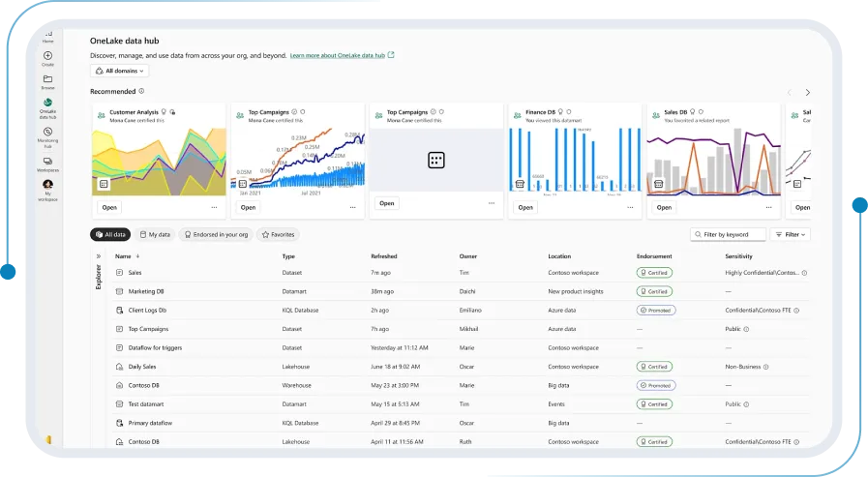This screenshot has height=477, width=868.
Task: Click the Sales row dataset icon
Action: pyautogui.click(x=119, y=273)
